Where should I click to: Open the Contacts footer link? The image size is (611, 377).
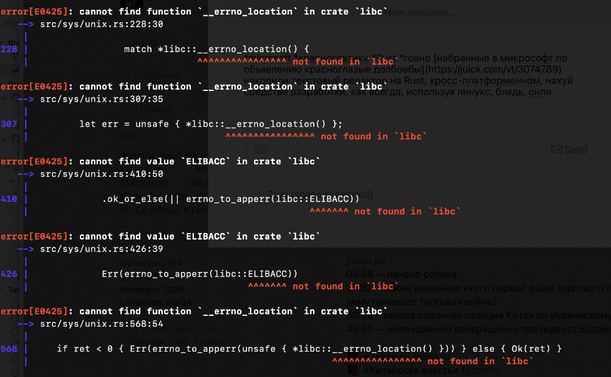click(146, 342)
